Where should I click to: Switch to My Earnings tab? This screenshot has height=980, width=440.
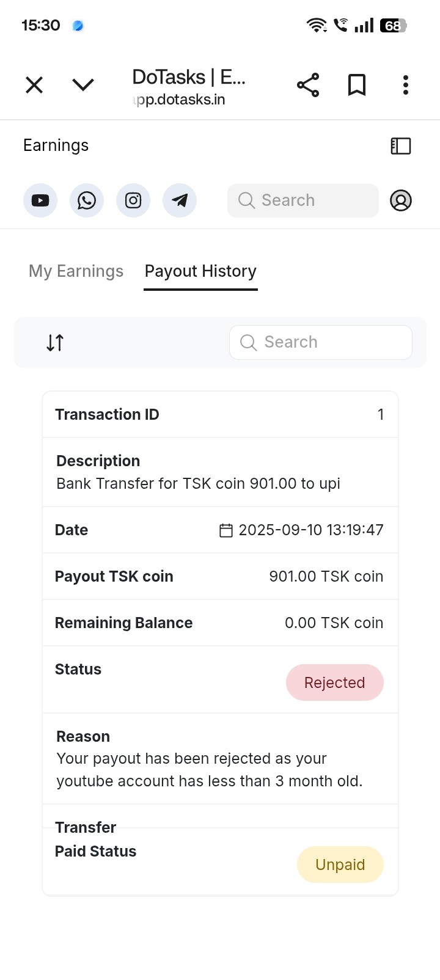tap(76, 271)
